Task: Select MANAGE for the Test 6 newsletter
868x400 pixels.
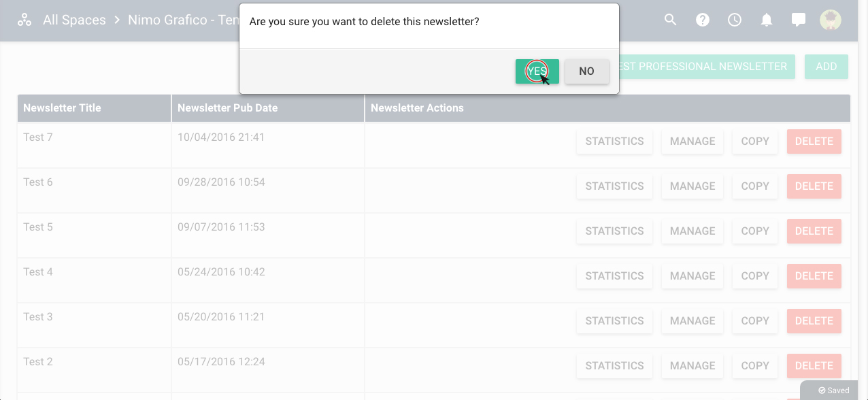Action: click(692, 186)
